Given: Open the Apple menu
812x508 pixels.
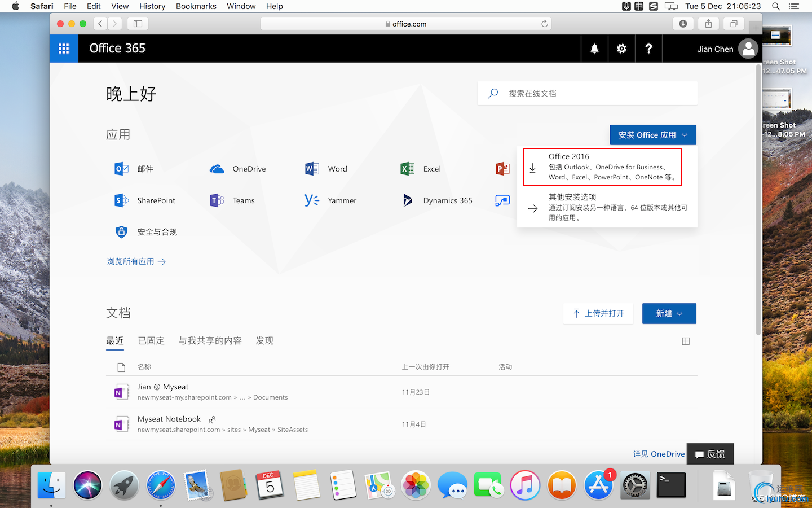Looking at the screenshot, I should 15,6.
